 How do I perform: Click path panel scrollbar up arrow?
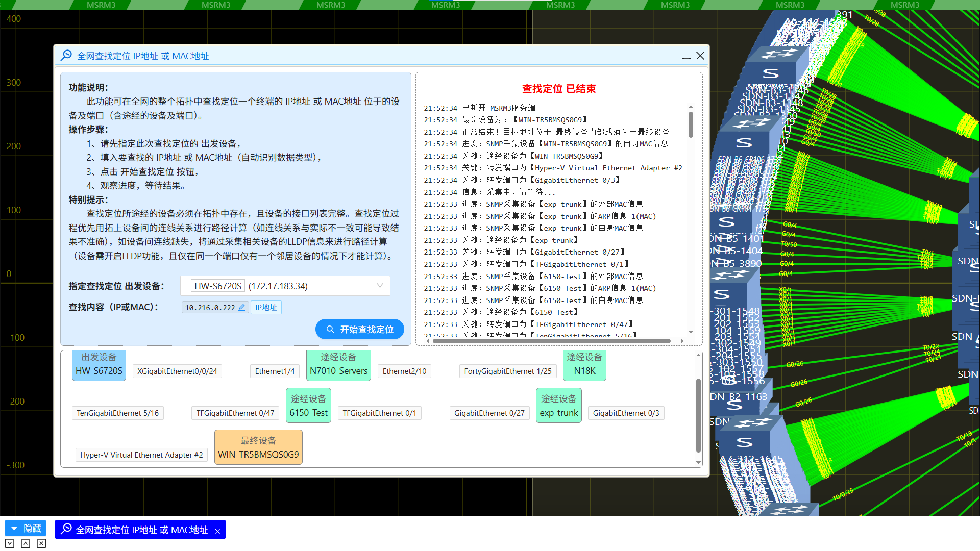point(698,355)
